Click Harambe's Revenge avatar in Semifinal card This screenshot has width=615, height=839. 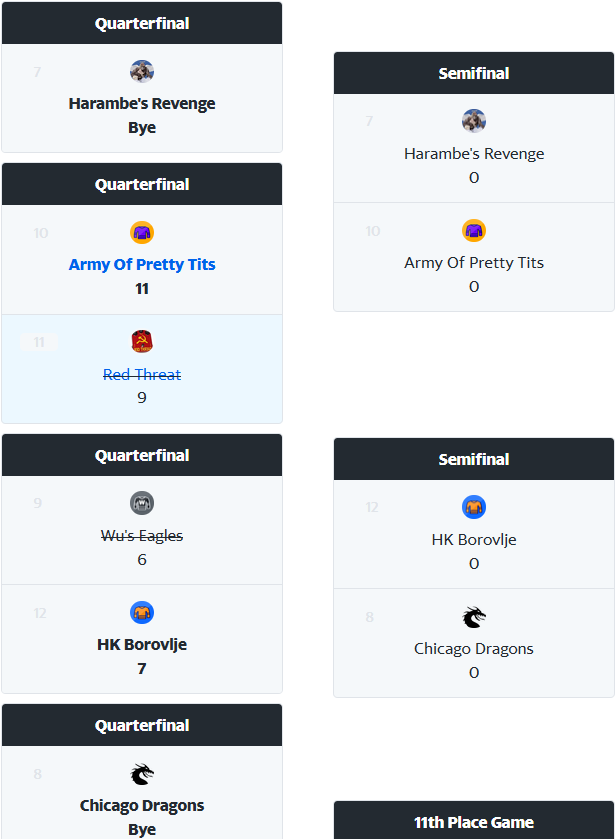pyautogui.click(x=474, y=122)
